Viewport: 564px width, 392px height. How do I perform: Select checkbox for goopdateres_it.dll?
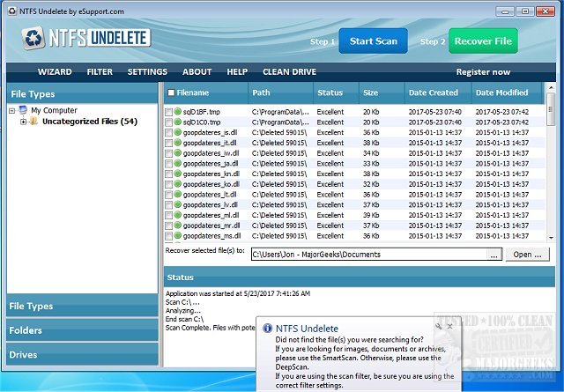click(168, 143)
